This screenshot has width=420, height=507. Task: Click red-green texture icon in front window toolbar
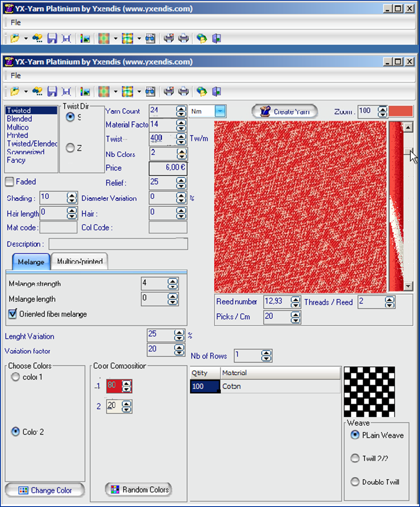point(104,91)
